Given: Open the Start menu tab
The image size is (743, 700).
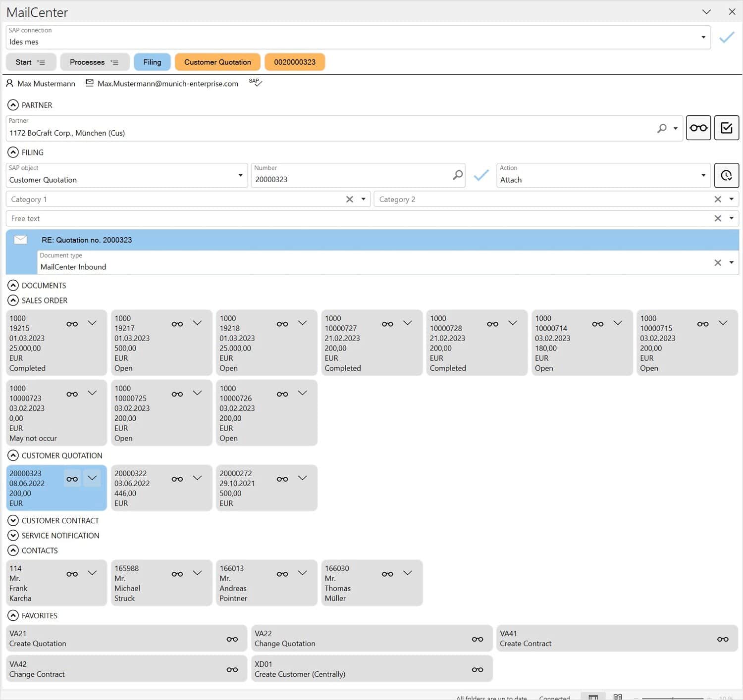Looking at the screenshot, I should click(31, 62).
